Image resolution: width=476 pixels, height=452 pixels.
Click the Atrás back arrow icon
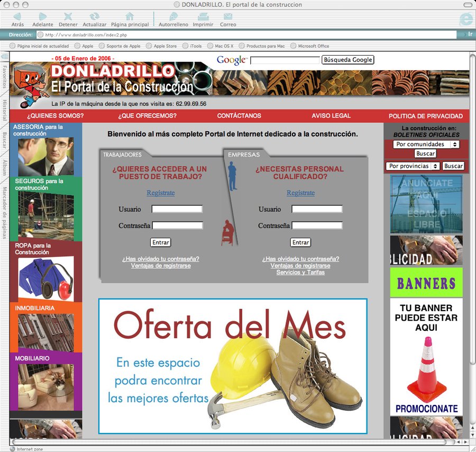click(17, 17)
